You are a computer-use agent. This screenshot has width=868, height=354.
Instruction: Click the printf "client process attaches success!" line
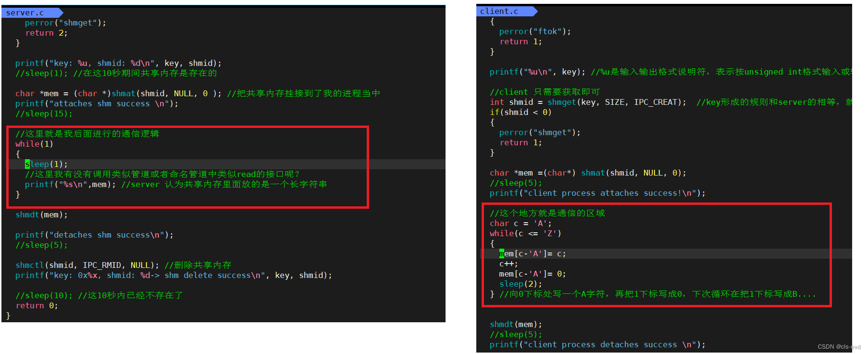(x=597, y=193)
